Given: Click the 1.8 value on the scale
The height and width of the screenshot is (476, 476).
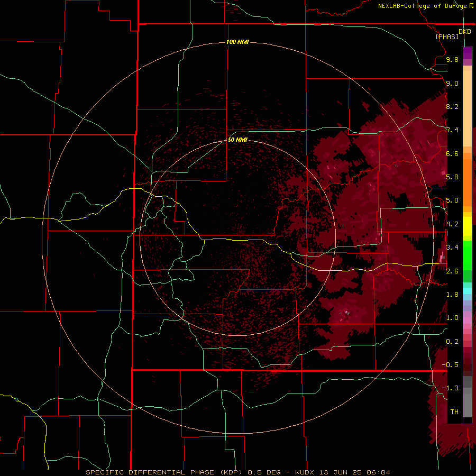Looking at the screenshot, I should pyautogui.click(x=452, y=295).
